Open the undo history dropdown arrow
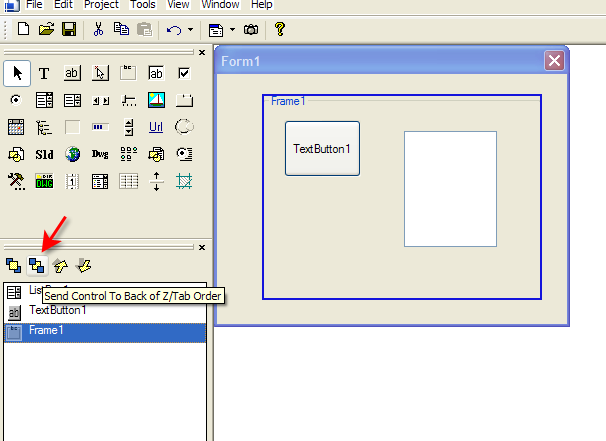Screen dimensions: 606x441 pyautogui.click(x=191, y=29)
